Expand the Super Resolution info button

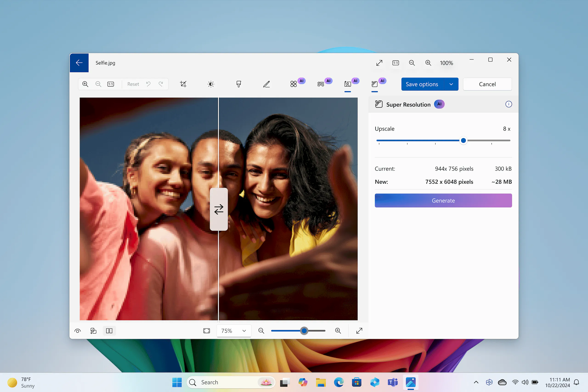point(508,104)
